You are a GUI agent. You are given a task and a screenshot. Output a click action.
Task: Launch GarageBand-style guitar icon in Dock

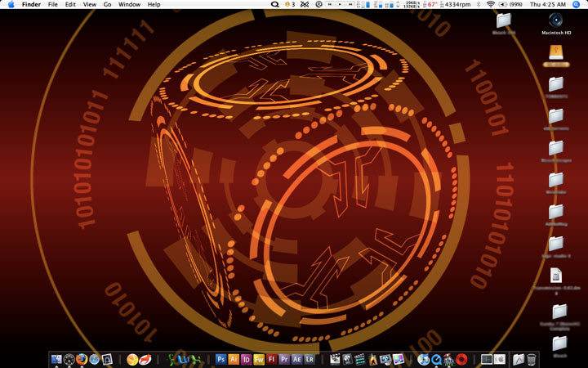click(x=372, y=359)
